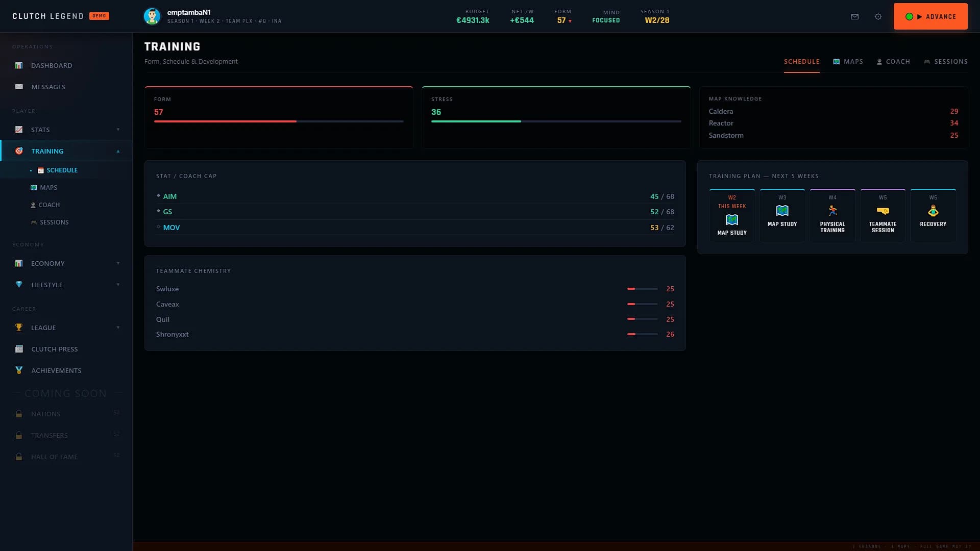Expand the Economy sidebar section arrow
Image resolution: width=980 pixels, height=551 pixels.
point(118,263)
